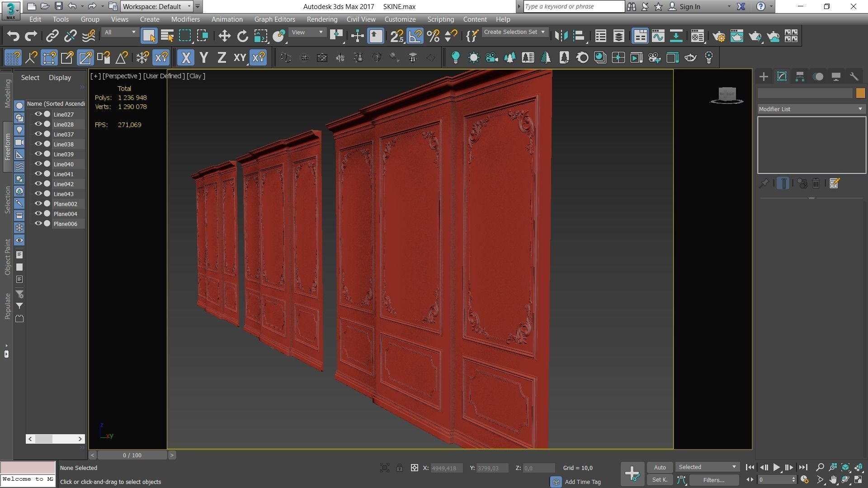Choose the Select and Move tool

point(224,36)
